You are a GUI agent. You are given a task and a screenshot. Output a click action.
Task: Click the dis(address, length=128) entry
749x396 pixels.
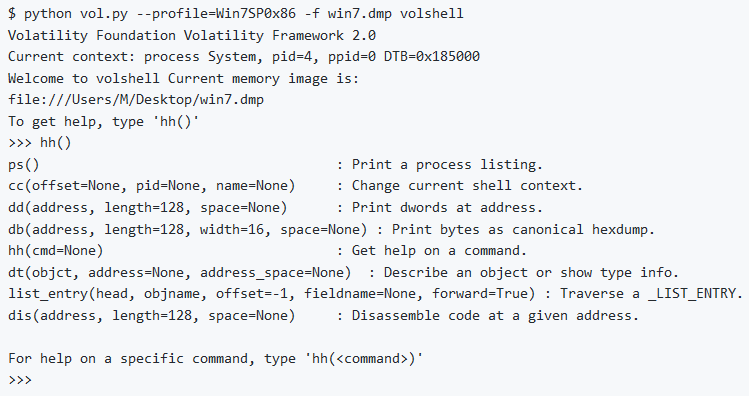[x=152, y=315]
